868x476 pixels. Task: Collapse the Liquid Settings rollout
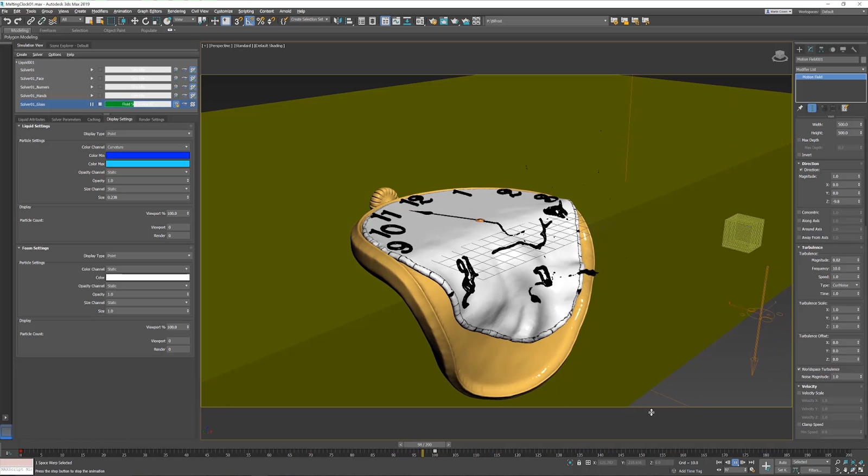19,126
